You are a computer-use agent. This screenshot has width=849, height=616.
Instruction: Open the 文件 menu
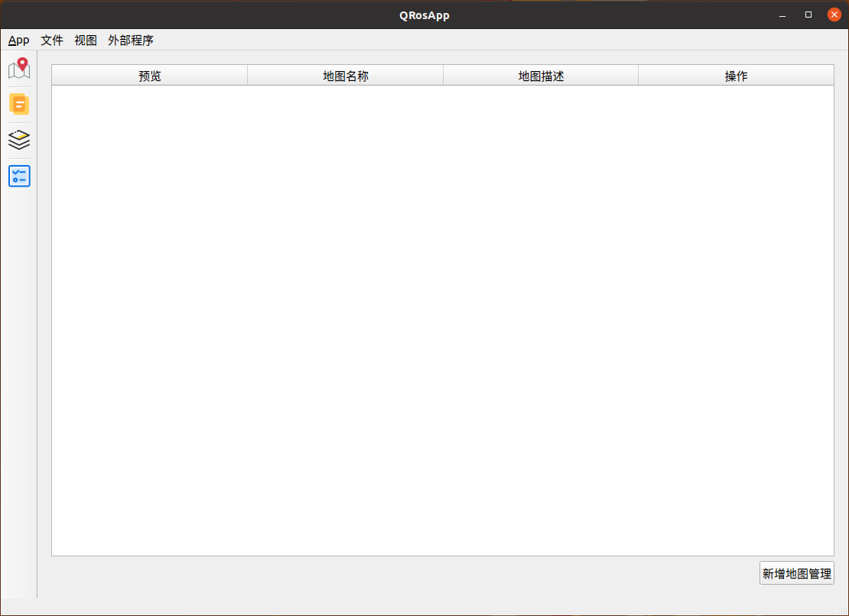52,41
